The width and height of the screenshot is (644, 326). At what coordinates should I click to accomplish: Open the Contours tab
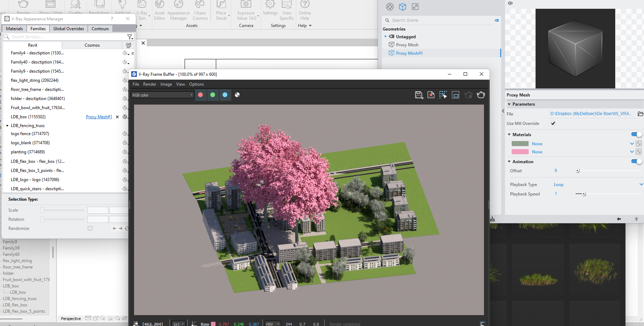coord(100,29)
